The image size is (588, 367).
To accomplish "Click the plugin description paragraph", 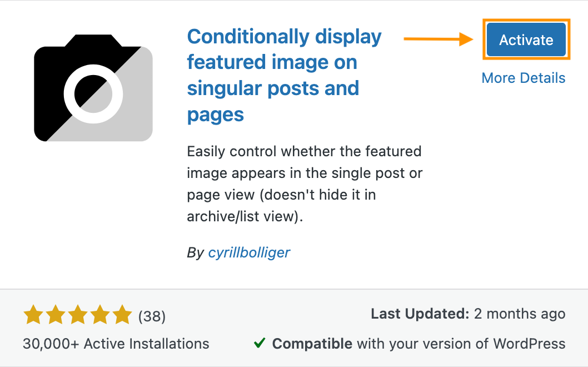I will [x=305, y=183].
